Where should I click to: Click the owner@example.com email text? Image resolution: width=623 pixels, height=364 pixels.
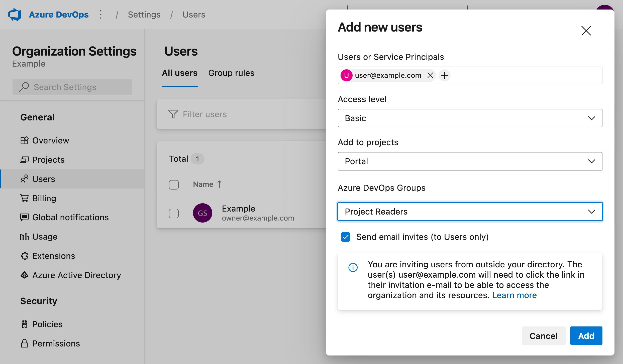coord(258,218)
